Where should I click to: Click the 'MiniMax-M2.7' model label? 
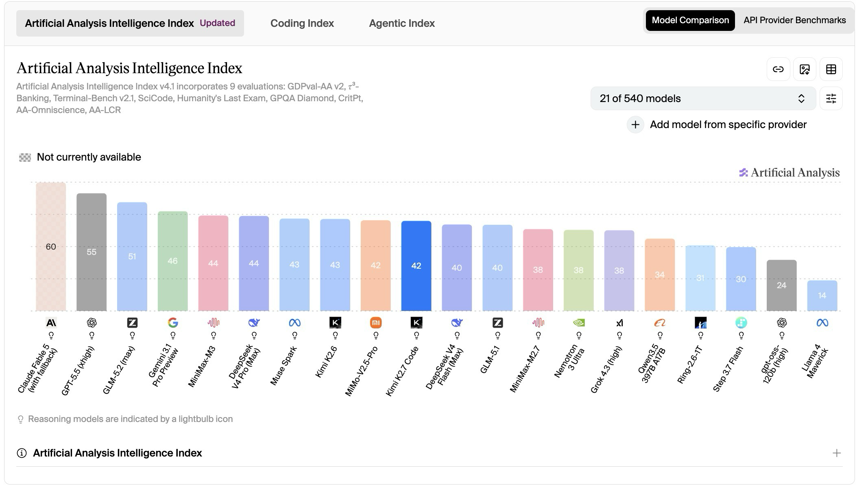tap(525, 369)
